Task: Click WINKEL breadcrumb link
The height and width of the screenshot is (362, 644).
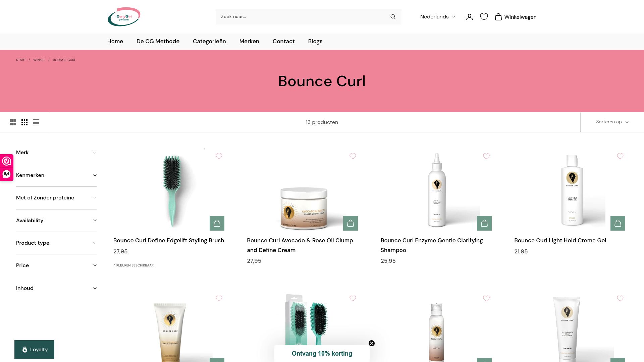Action: coord(39,60)
